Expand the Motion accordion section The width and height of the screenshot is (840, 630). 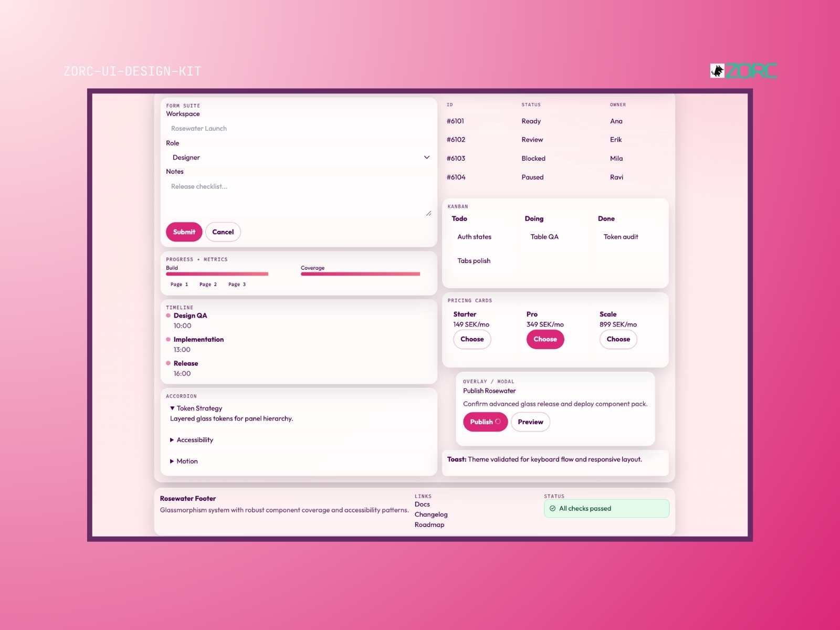pos(184,461)
